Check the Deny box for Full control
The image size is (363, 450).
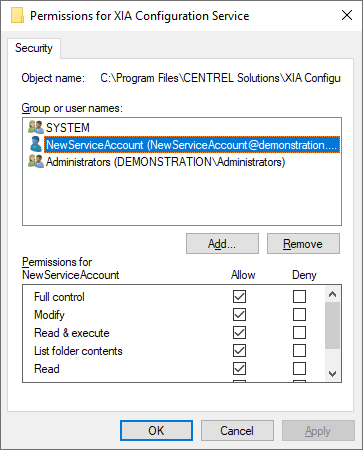[299, 296]
